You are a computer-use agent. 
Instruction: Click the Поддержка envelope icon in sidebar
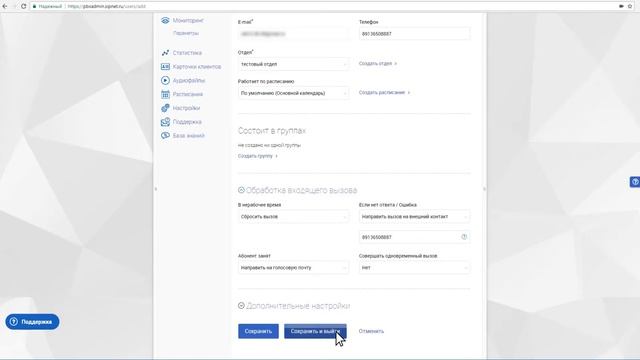point(165,122)
